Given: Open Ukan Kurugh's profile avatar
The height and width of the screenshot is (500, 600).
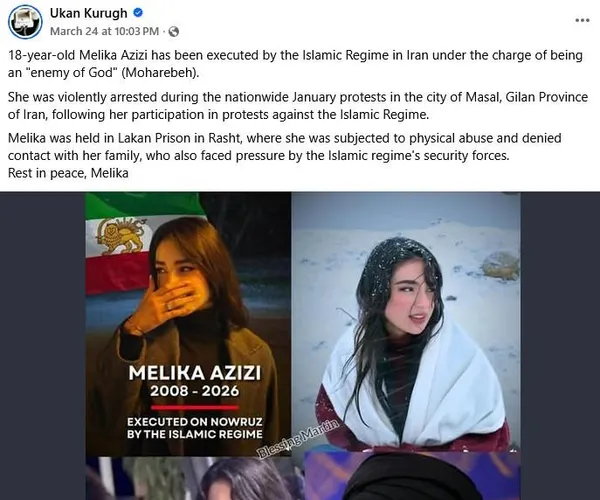Looking at the screenshot, I should [x=25, y=22].
